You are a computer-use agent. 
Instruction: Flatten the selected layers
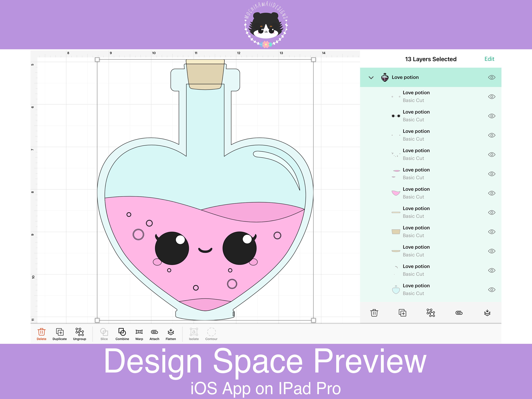(171, 334)
